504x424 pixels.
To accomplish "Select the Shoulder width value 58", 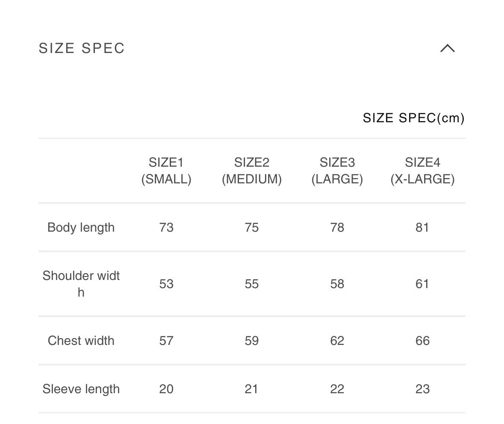I will point(337,283).
